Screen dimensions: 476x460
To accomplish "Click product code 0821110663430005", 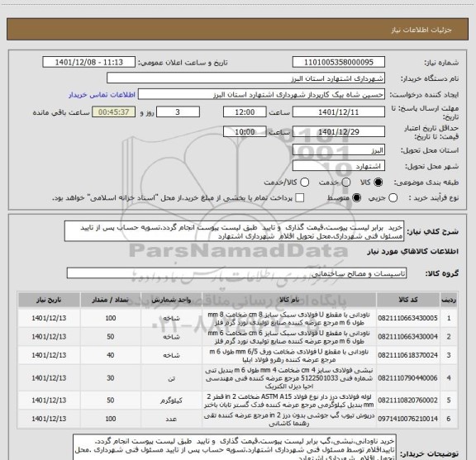I will pos(407,318).
